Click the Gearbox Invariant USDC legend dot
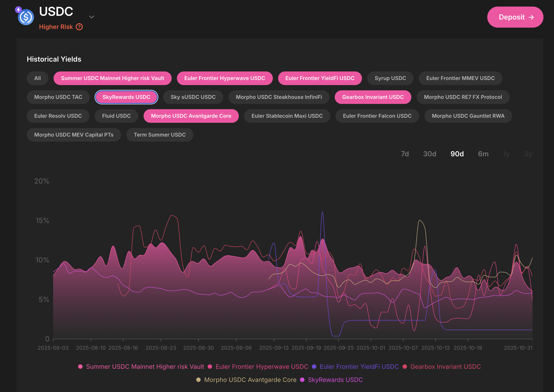Image resolution: width=554 pixels, height=392 pixels. [405, 366]
